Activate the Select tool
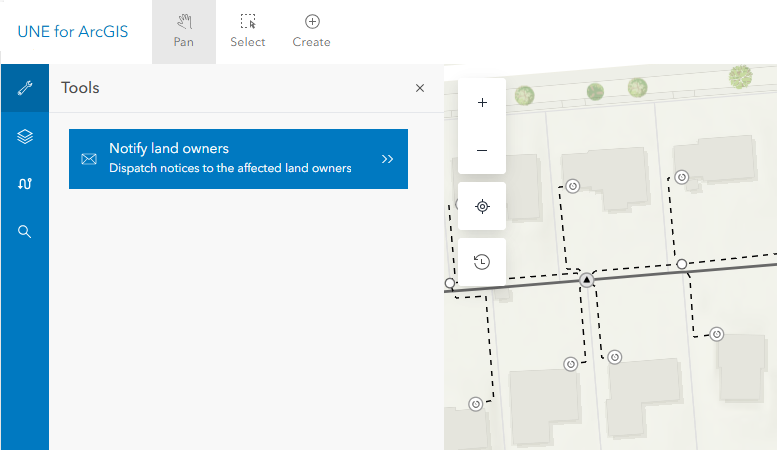Viewport: 777px width, 450px height. point(248,32)
